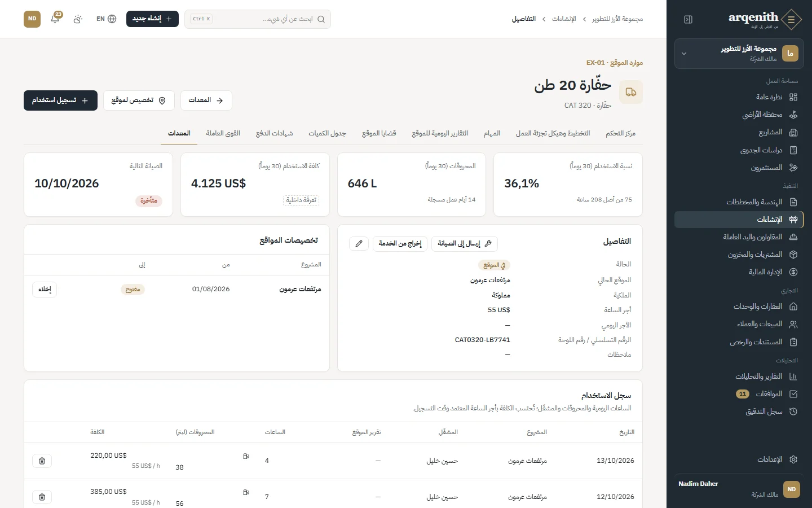Switch language via EN globe
Viewport: 812px width, 508px height.
tap(106, 19)
